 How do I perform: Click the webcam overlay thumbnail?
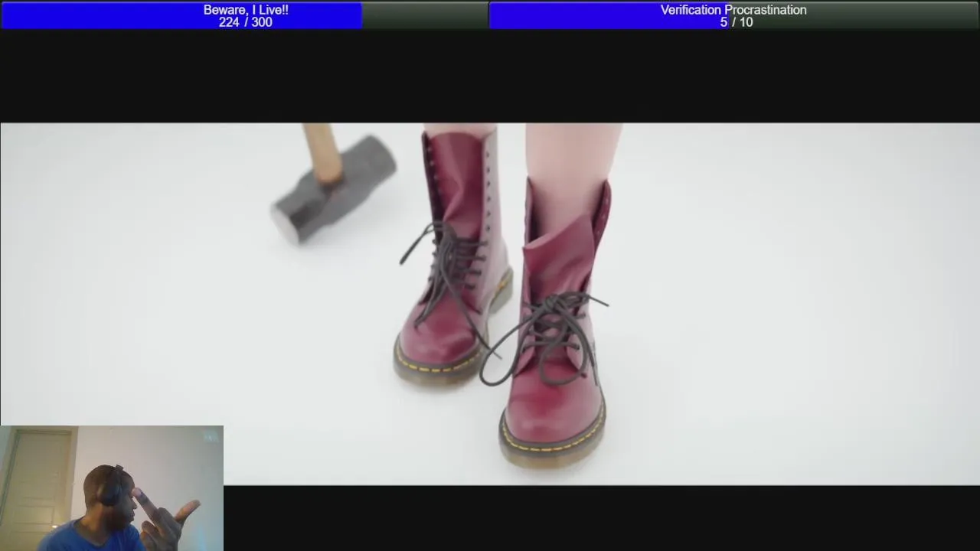pyautogui.click(x=112, y=488)
